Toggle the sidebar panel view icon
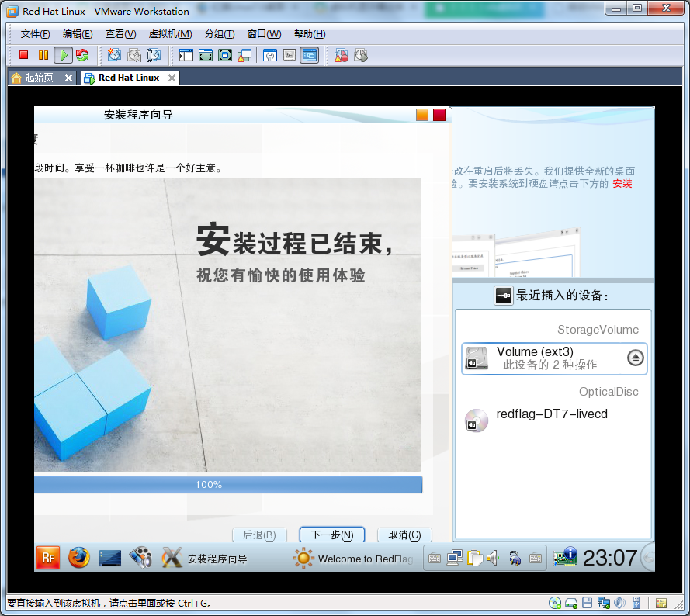Image resolution: width=690 pixels, height=616 pixels. (186, 55)
